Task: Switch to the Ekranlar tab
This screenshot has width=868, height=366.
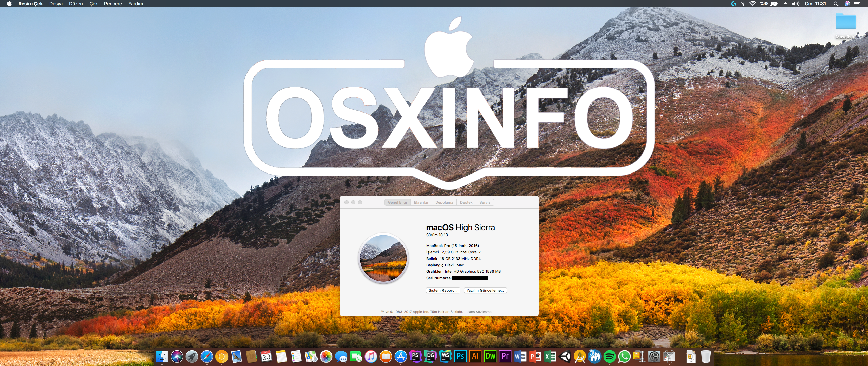Action: [421, 202]
